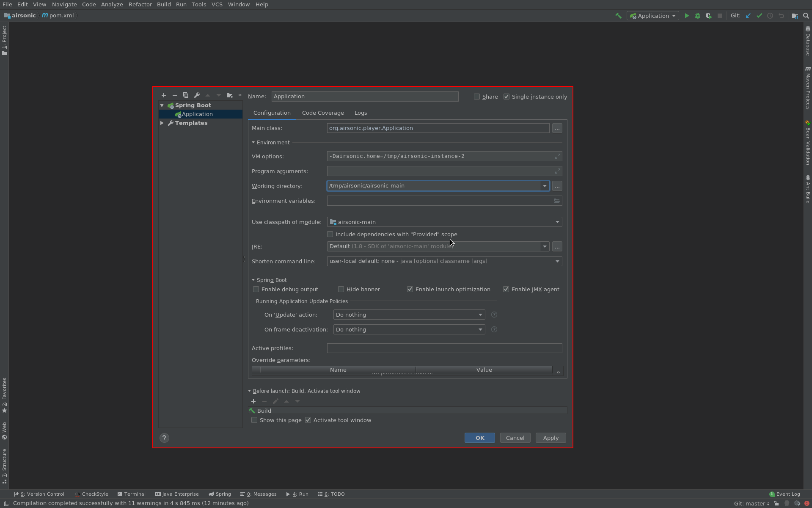Toggle Enable debug output checkbox

pos(256,289)
